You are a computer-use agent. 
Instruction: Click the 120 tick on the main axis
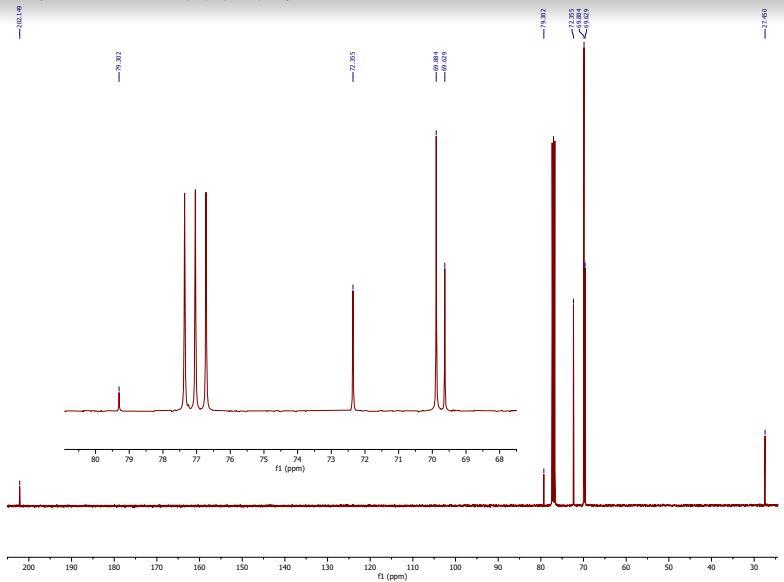coord(370,568)
